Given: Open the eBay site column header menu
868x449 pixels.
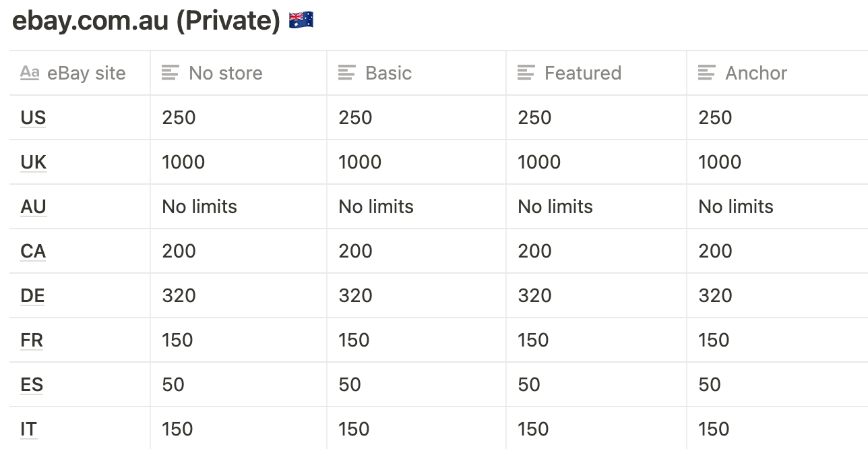Looking at the screenshot, I should point(80,73).
